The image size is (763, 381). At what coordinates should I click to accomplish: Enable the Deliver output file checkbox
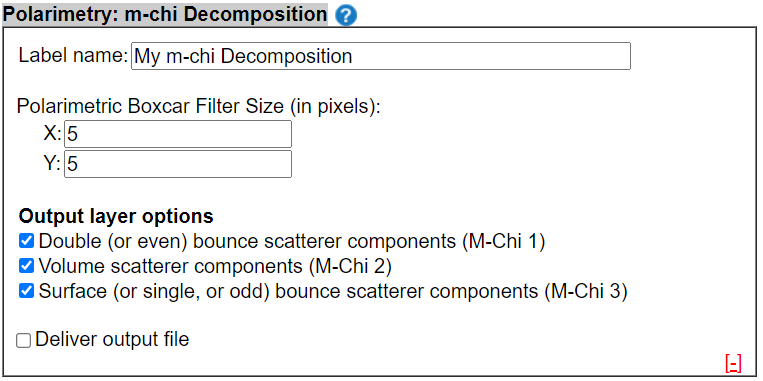(x=23, y=340)
